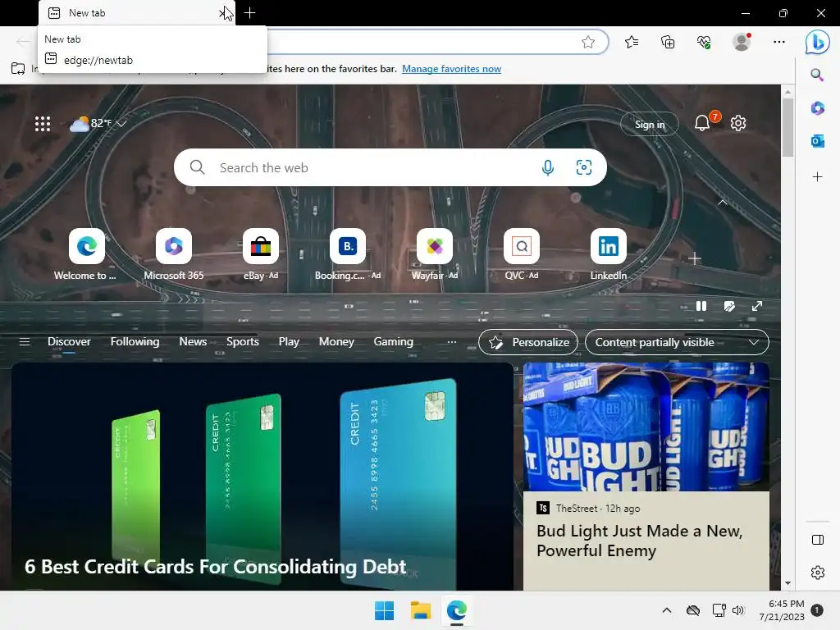
Task: Open the app launcher grid icon
Action: point(43,124)
